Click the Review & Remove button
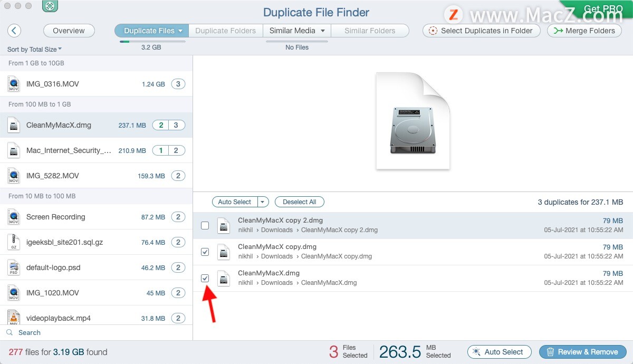The image size is (633, 364). click(x=582, y=352)
